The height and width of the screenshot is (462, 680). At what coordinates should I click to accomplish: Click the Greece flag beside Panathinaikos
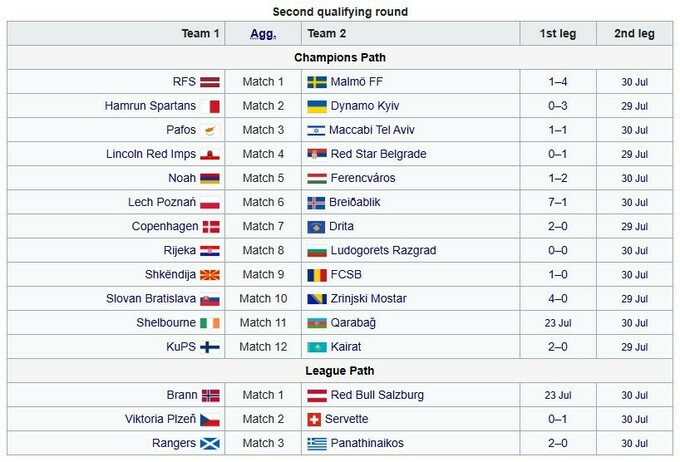[316, 443]
